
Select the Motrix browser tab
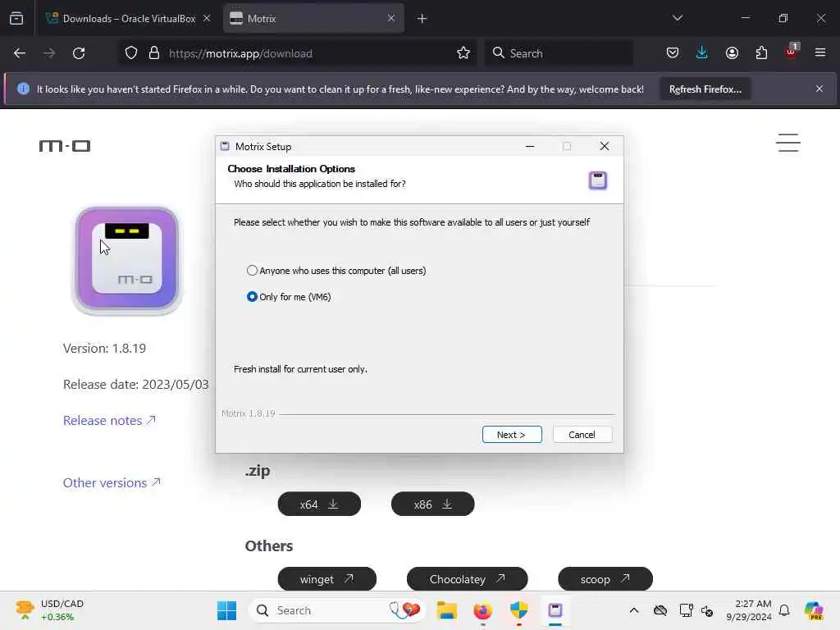coord(313,19)
